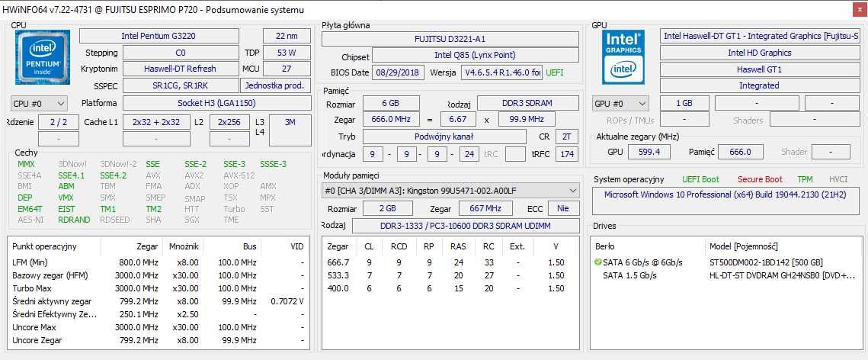Image resolution: width=868 pixels, height=360 pixels.
Task: Click the L2 cache 2x256 field
Action: [229, 122]
